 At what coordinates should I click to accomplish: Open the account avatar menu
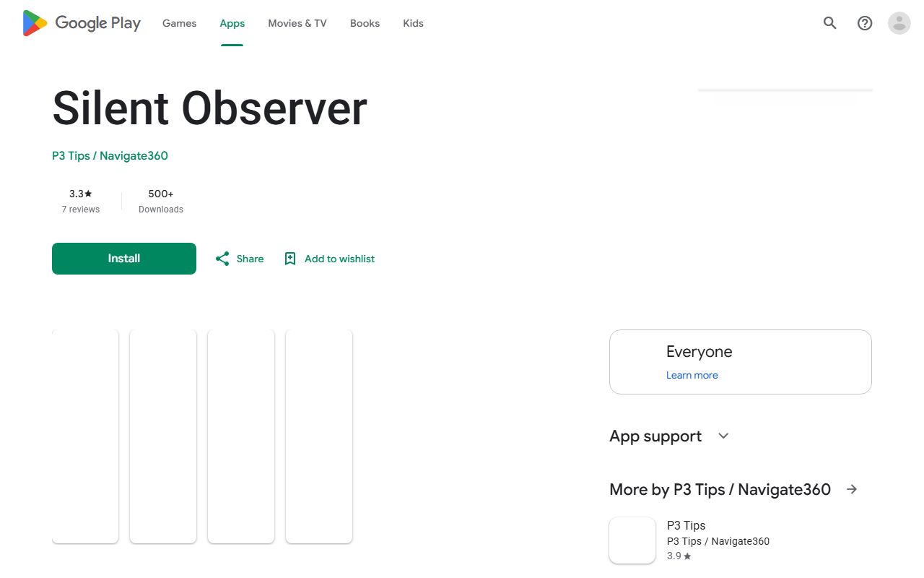point(899,23)
